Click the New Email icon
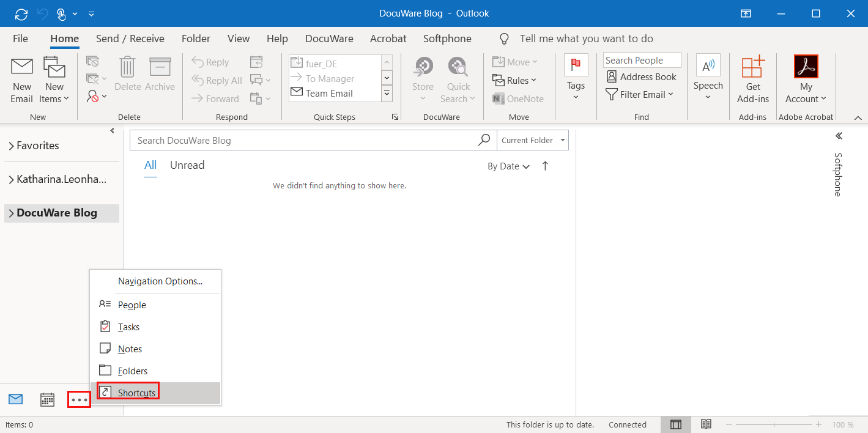 click(x=22, y=68)
